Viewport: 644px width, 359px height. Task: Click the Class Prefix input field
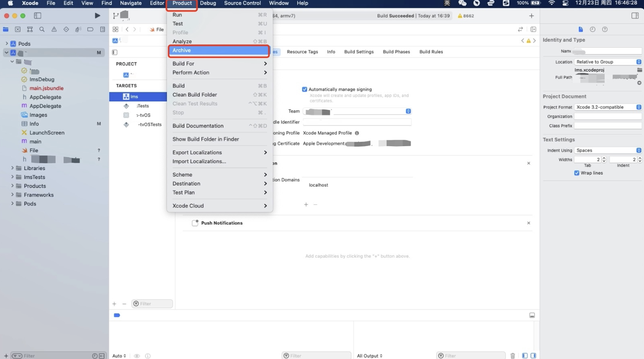608,126
